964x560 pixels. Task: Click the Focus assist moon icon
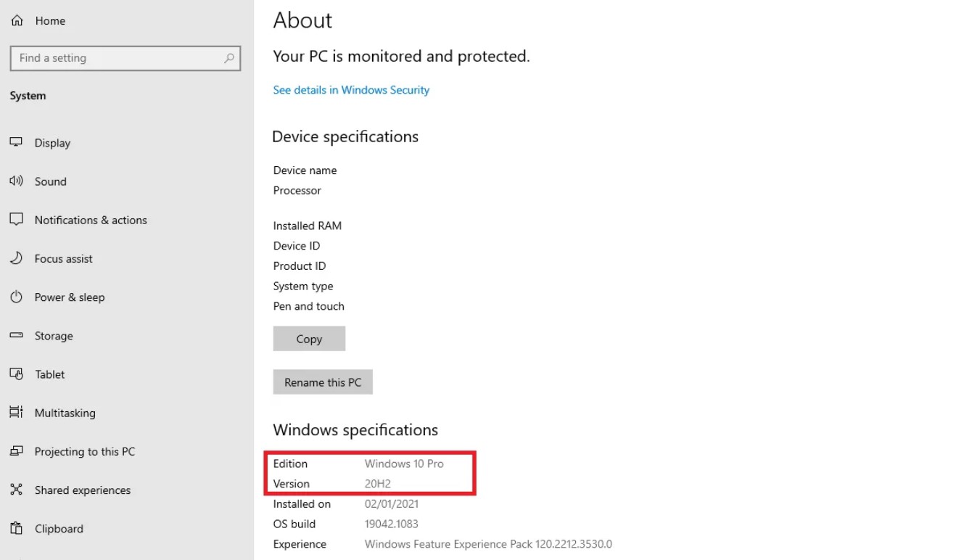tap(16, 258)
